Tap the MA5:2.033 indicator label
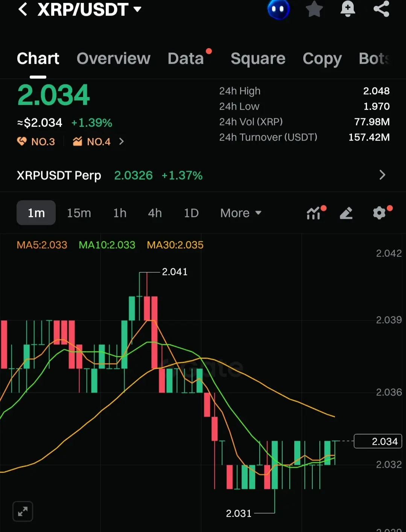The width and height of the screenshot is (406, 532). (x=42, y=245)
